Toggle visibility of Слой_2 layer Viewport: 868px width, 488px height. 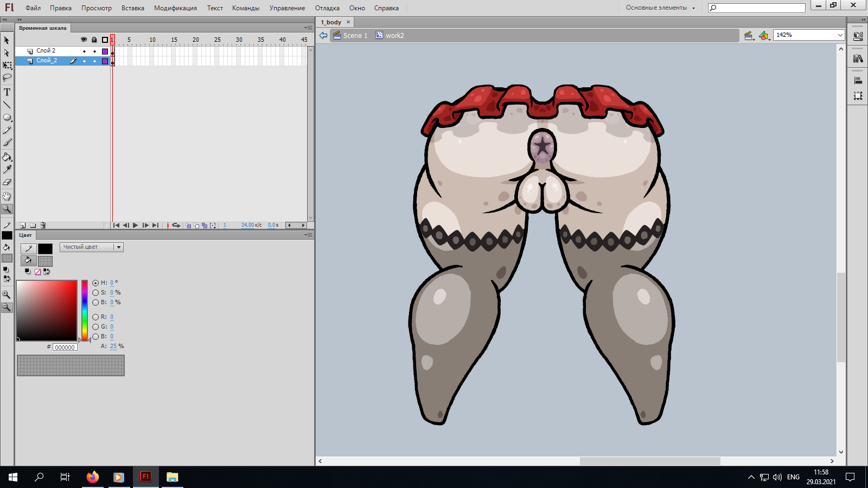84,61
